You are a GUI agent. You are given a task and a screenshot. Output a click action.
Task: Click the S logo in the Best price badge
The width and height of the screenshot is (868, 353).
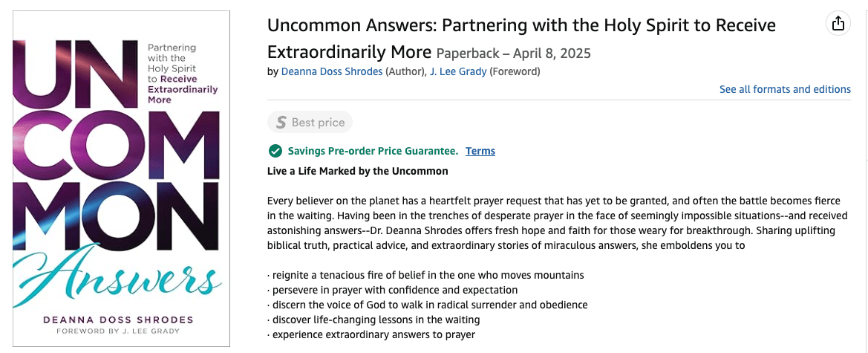[281, 123]
